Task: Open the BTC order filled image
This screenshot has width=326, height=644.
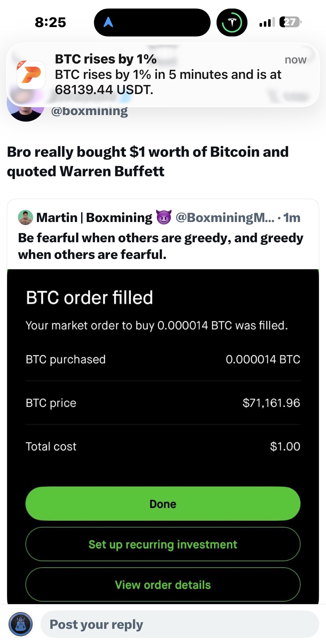Action: pyautogui.click(x=163, y=405)
